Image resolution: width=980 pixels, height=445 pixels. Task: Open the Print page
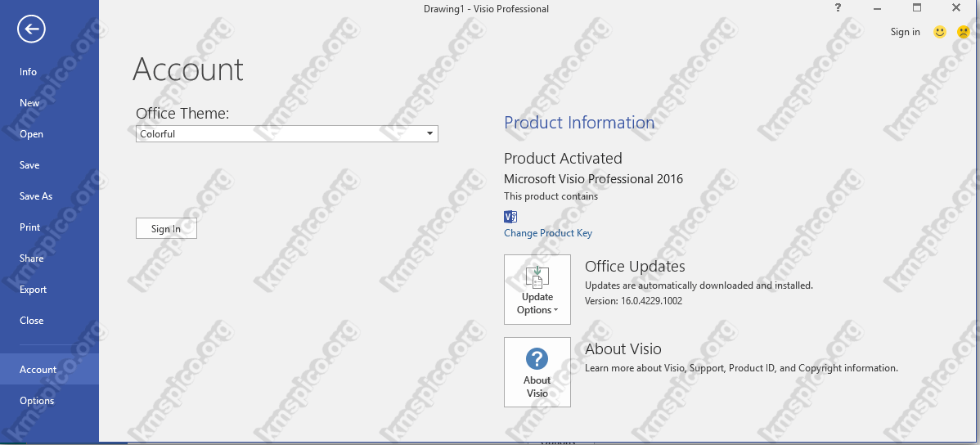click(x=49, y=227)
